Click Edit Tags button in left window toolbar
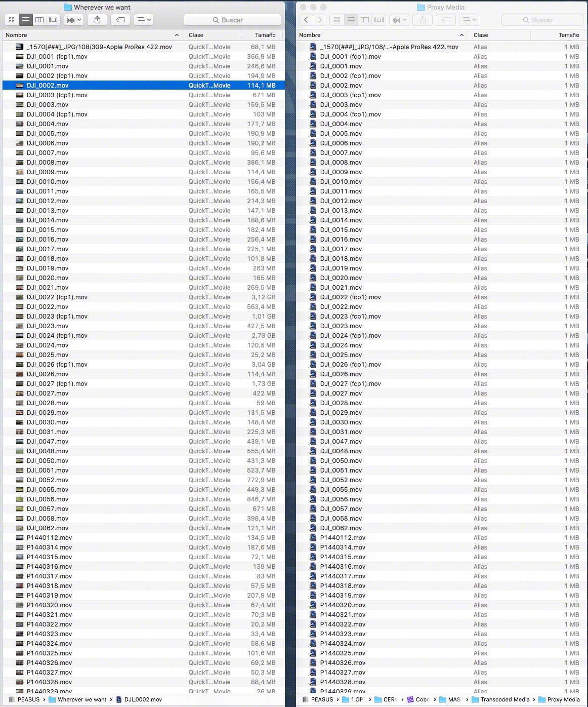588x707 pixels. click(x=120, y=20)
